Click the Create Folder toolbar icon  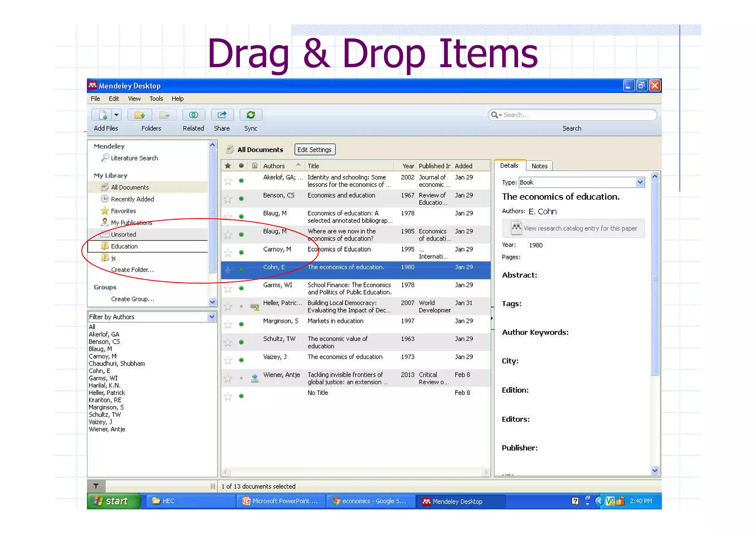point(140,115)
